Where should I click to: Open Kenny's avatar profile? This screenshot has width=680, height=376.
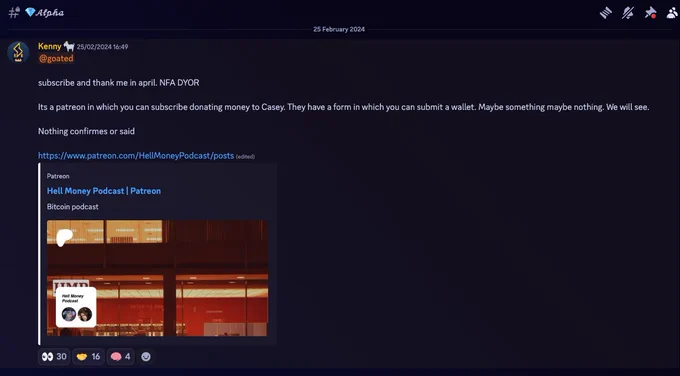click(18, 52)
